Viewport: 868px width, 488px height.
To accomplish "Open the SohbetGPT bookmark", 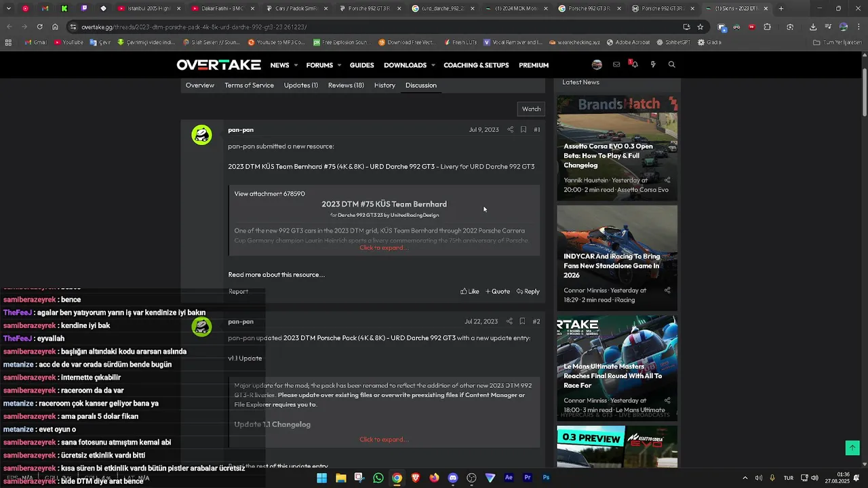I will coord(672,42).
